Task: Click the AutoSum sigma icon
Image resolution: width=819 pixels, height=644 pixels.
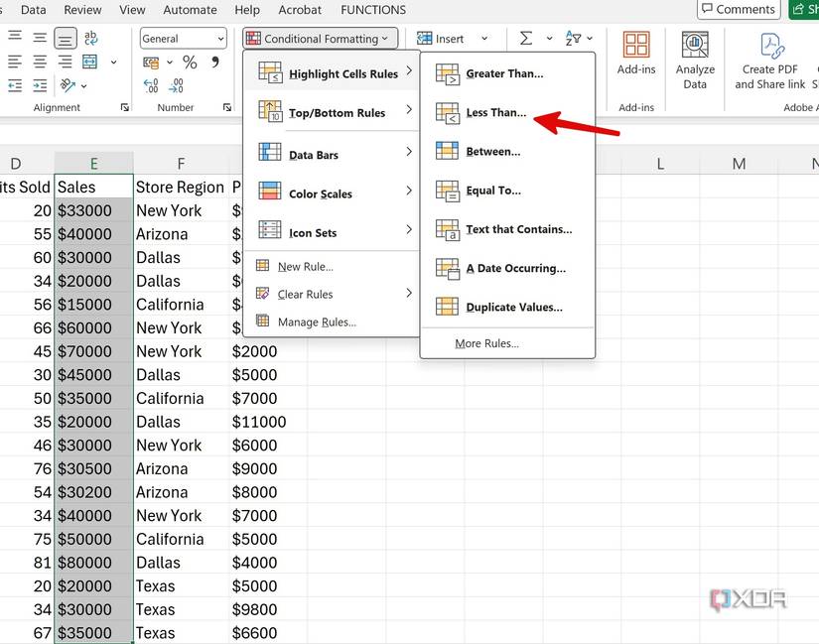Action: click(526, 38)
